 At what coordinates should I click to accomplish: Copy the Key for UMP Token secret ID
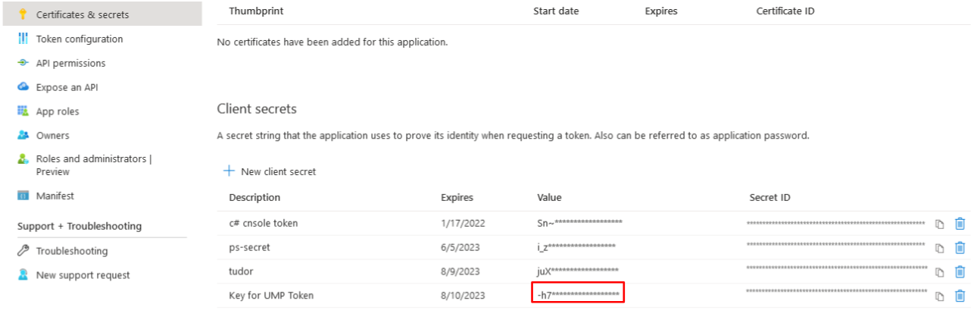[x=939, y=296]
